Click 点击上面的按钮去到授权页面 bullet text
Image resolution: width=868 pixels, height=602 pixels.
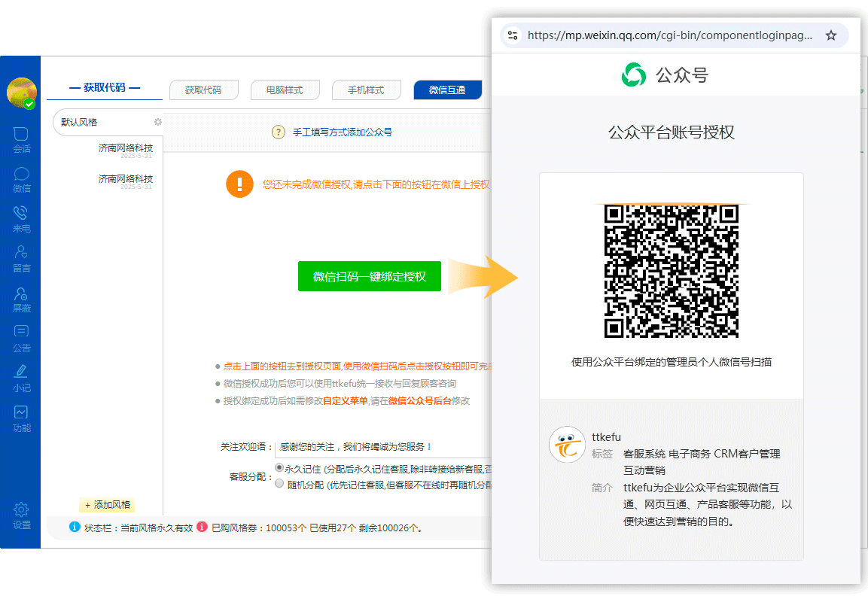click(x=357, y=366)
